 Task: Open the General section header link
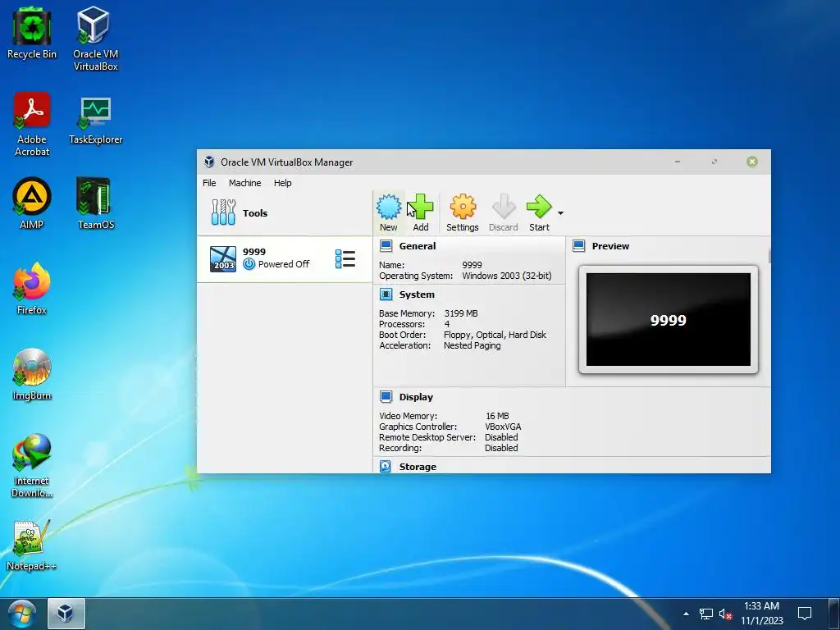[418, 246]
